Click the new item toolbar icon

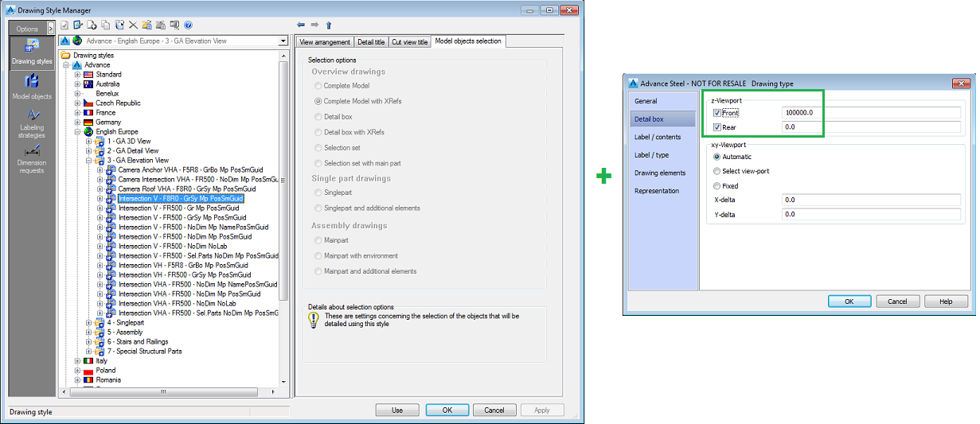92,25
